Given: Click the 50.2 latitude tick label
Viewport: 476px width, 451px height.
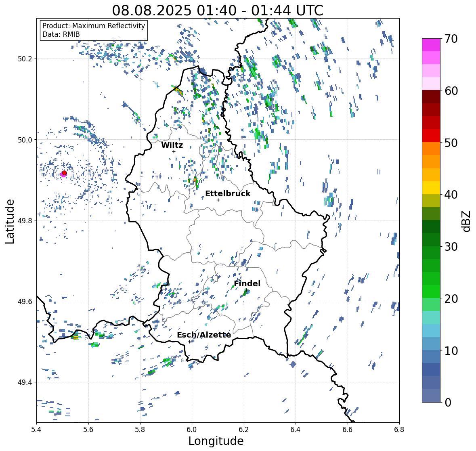Looking at the screenshot, I should pyautogui.click(x=25, y=59).
